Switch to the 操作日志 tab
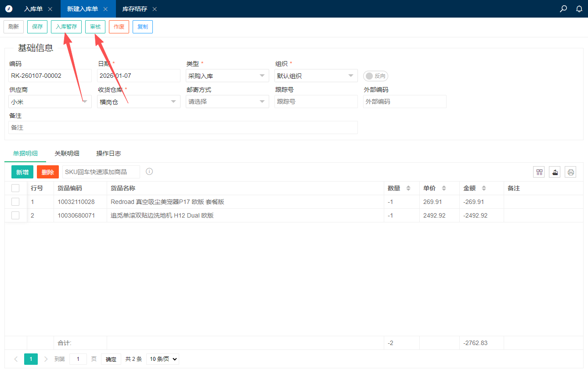Image resolution: width=588 pixels, height=378 pixels. tap(108, 153)
